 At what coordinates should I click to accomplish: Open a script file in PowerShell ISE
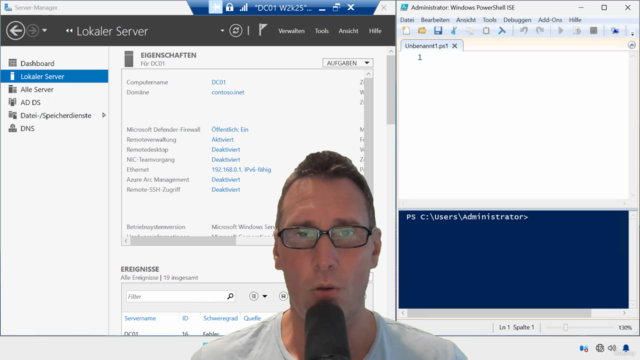(422, 31)
